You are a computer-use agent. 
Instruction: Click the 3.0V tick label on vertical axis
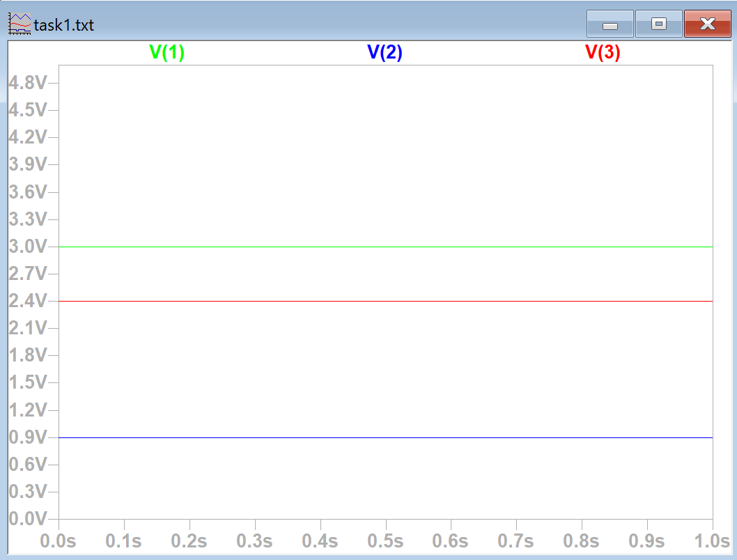point(26,247)
